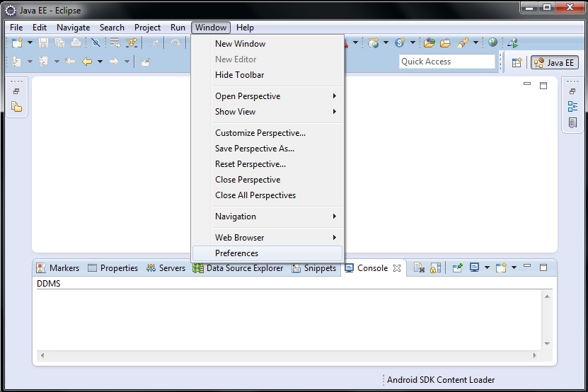Click the Search flashlight icon

(463, 43)
